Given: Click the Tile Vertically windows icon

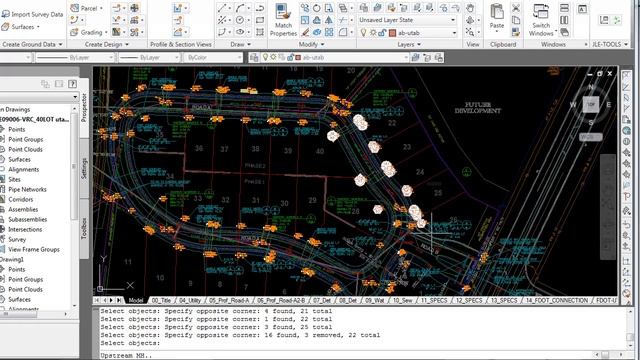Looking at the screenshot, I should coord(564,20).
